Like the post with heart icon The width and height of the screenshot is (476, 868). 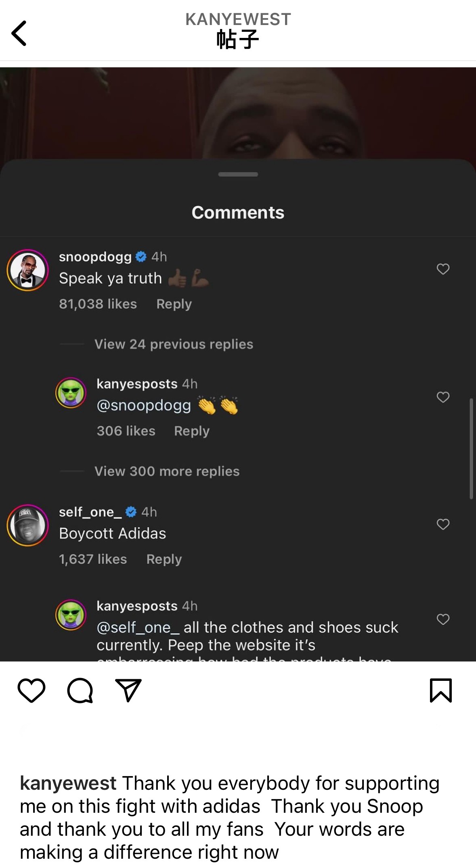point(31,690)
